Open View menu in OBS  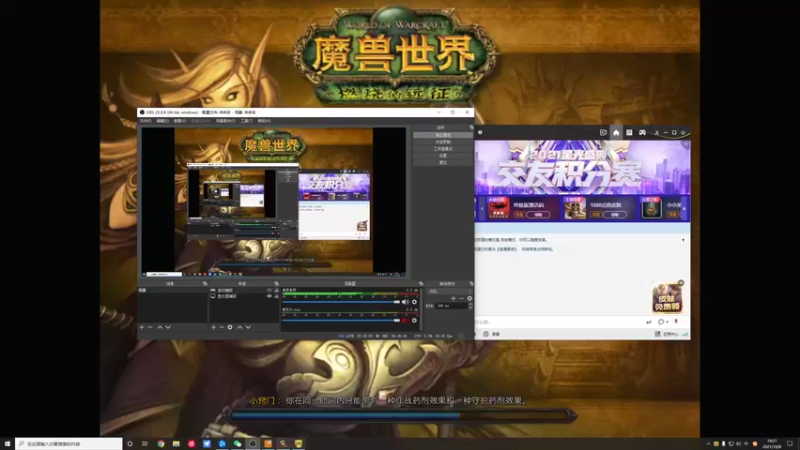(180, 121)
